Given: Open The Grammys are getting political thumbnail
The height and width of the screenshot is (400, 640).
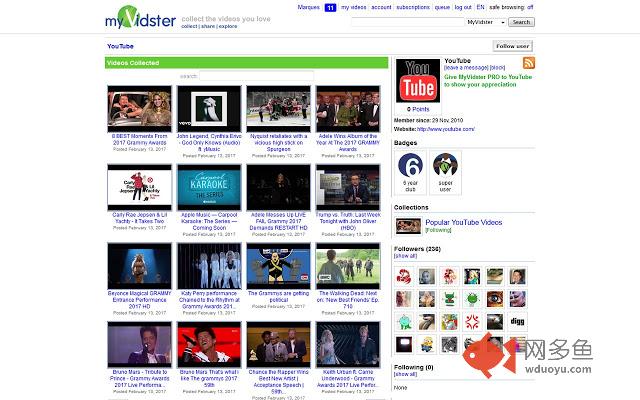Looking at the screenshot, I should 278,266.
